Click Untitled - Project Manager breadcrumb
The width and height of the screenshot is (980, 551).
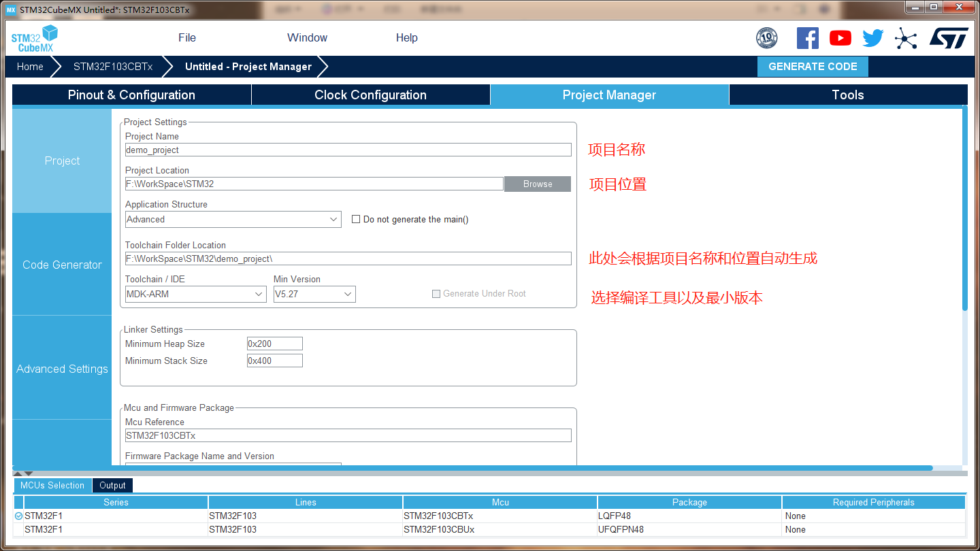click(x=248, y=67)
